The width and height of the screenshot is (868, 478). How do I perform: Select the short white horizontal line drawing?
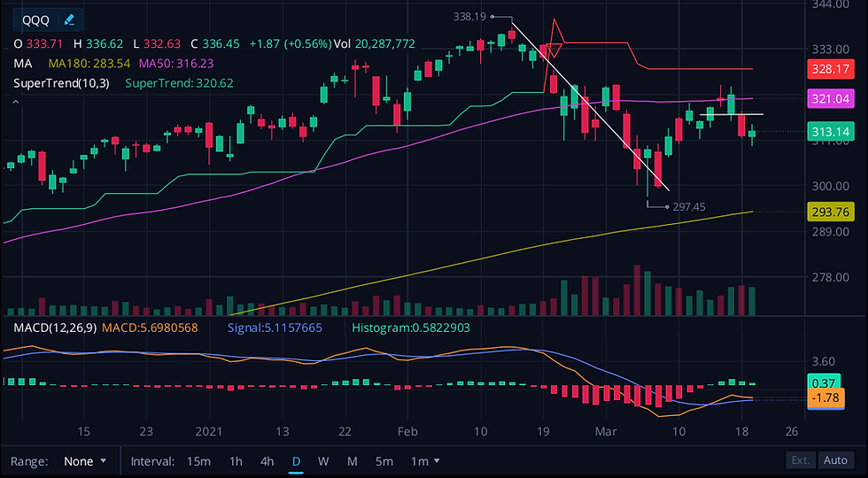pos(732,114)
